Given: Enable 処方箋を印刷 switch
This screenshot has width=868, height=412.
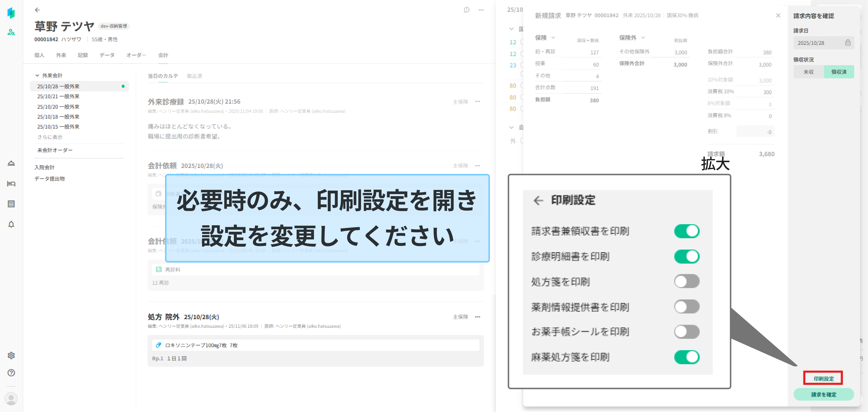Looking at the screenshot, I should tap(686, 281).
